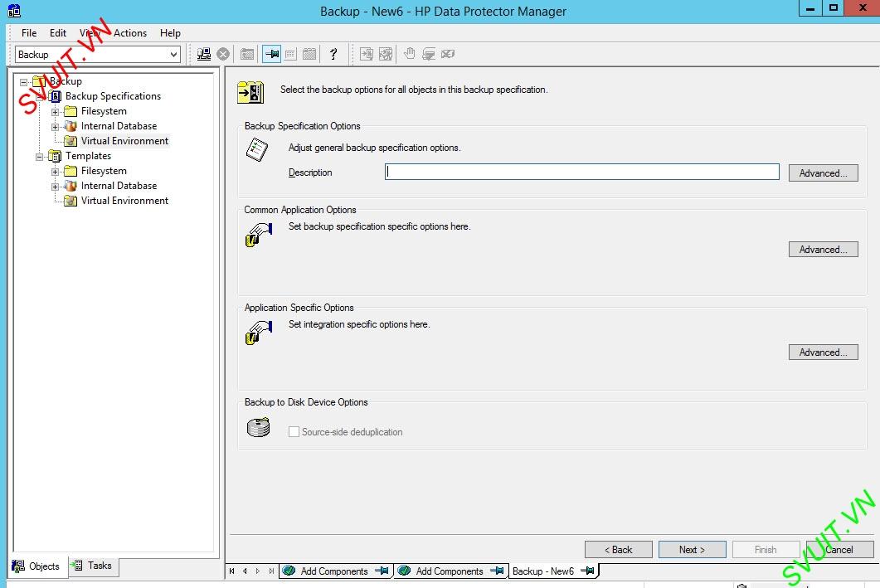The width and height of the screenshot is (880, 588).
Task: Expand Filesystem under Templates
Action: [x=55, y=171]
